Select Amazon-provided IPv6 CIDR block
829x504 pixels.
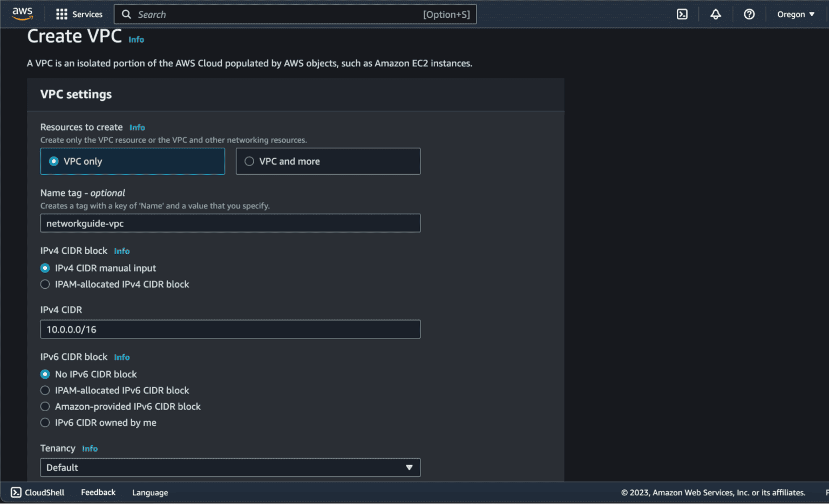point(45,406)
